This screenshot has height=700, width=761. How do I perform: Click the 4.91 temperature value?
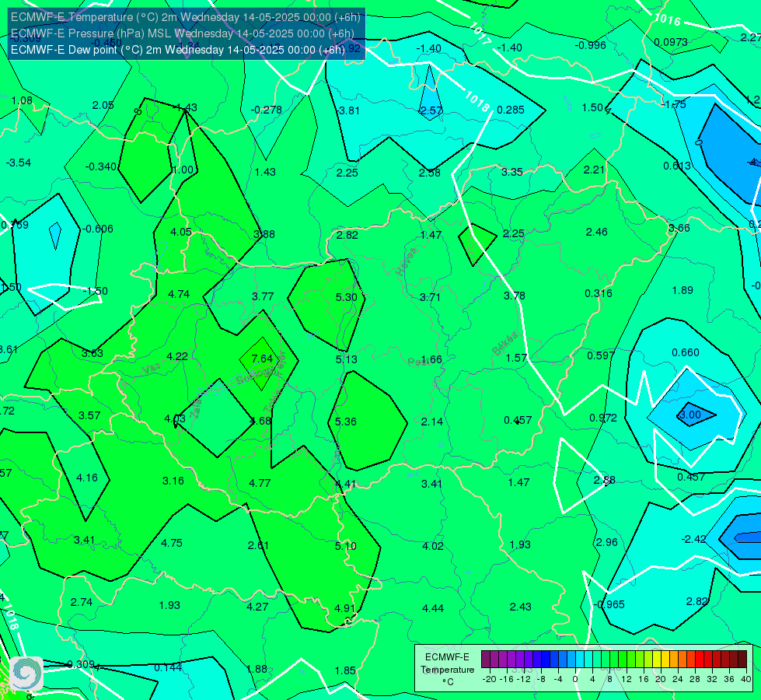345,608
